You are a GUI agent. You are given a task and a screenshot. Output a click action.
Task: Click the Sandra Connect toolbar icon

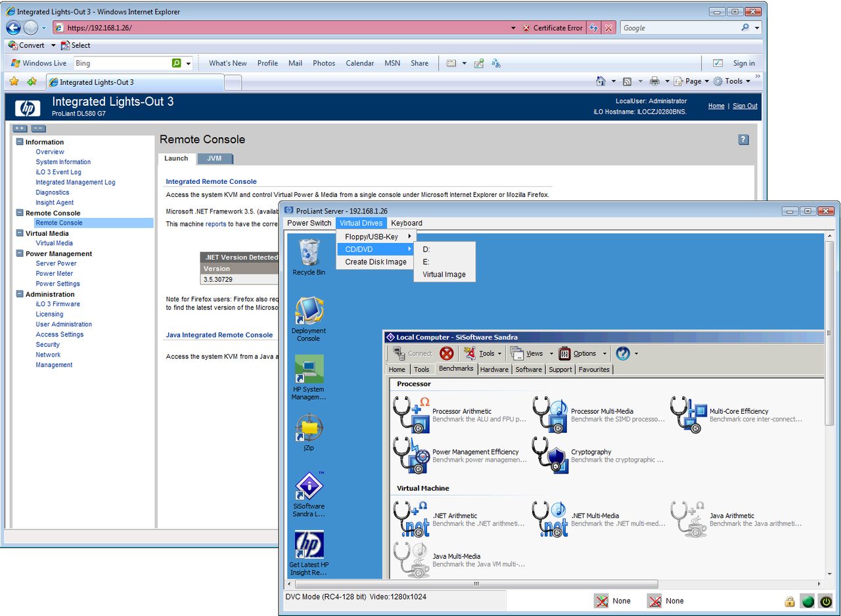pos(412,353)
